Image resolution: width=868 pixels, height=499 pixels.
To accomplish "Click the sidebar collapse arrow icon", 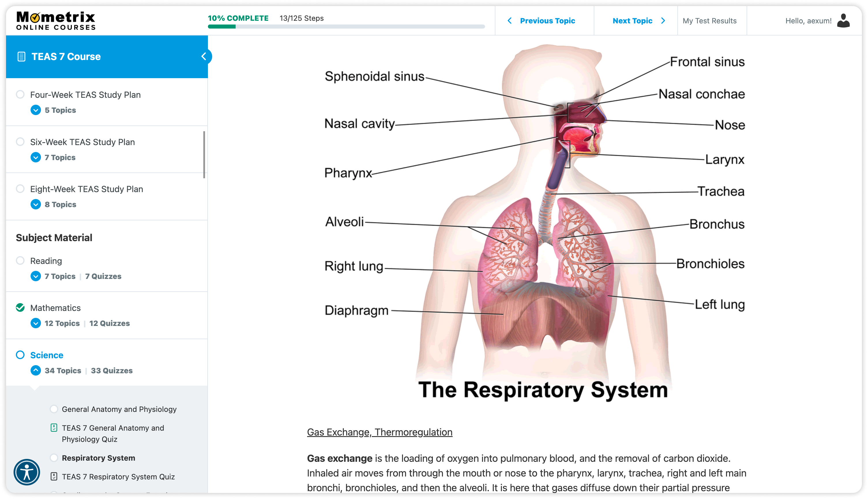I will (x=204, y=56).
